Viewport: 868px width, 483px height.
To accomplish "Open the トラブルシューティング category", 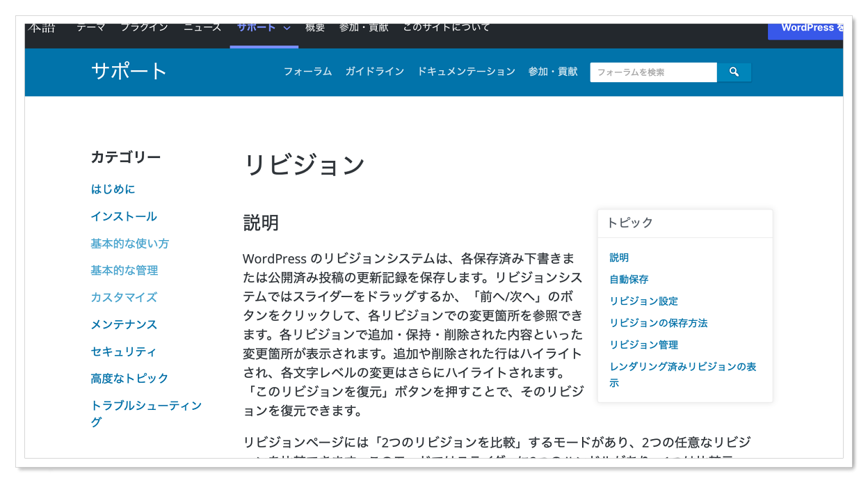I will click(x=146, y=406).
